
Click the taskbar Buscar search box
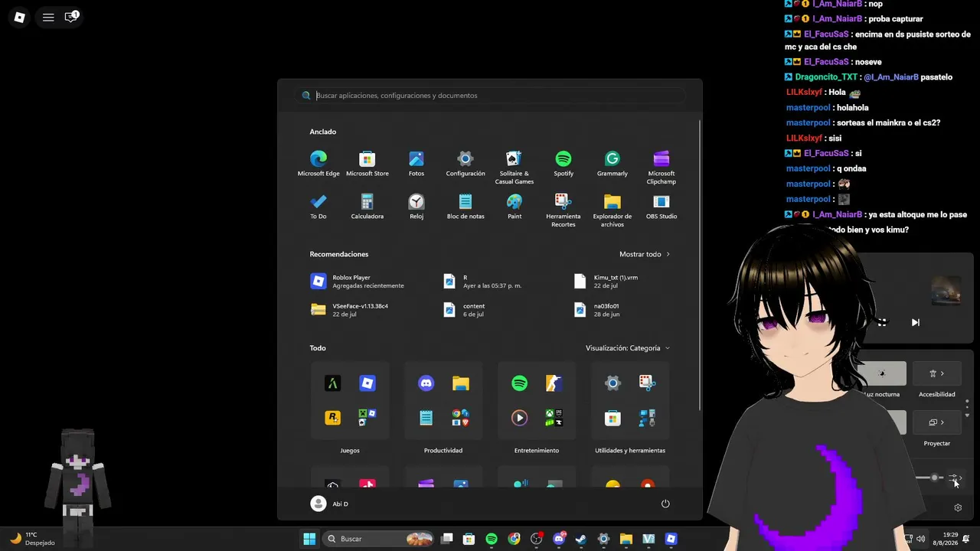click(x=378, y=539)
